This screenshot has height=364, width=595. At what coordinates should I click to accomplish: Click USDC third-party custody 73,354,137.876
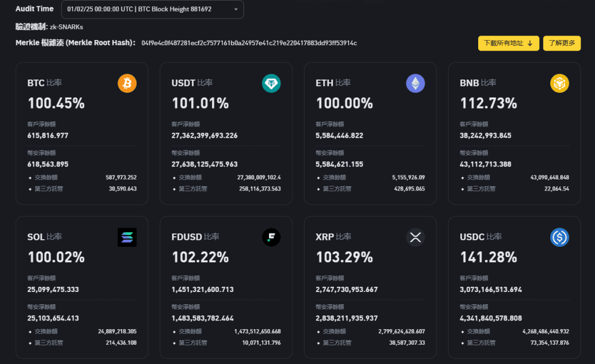click(550, 343)
